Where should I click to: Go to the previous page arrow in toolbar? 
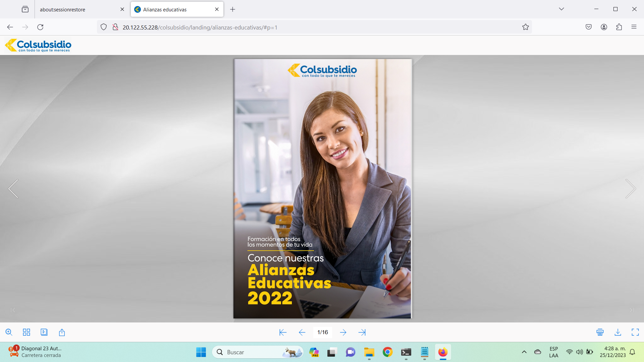[x=302, y=332]
